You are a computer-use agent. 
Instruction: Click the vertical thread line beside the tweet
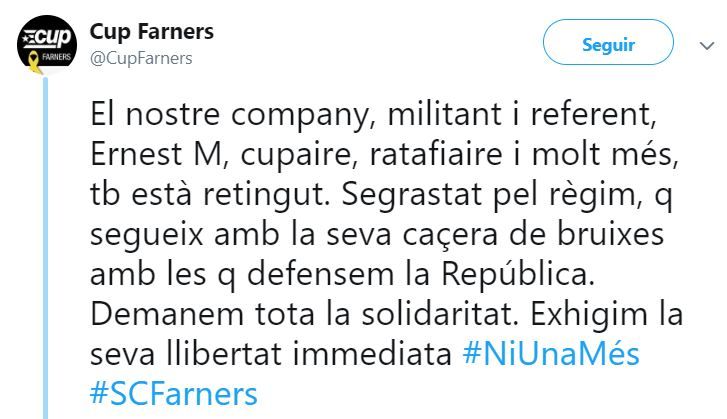(46, 250)
